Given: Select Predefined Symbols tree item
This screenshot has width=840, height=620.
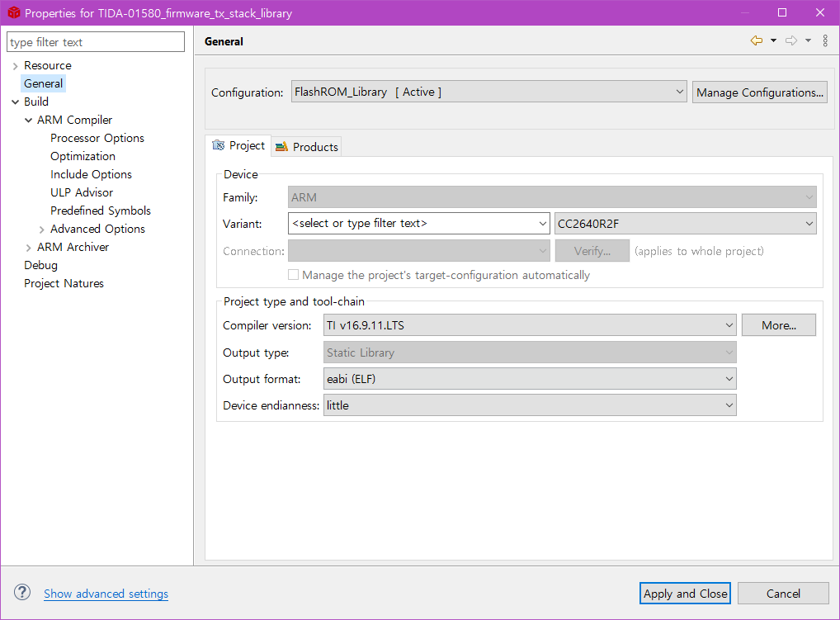Looking at the screenshot, I should (100, 211).
